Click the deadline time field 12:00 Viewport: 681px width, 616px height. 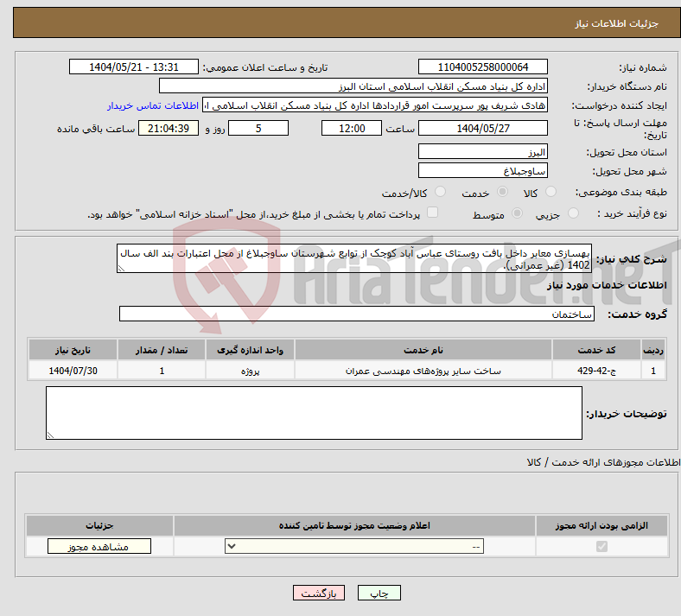[352, 128]
